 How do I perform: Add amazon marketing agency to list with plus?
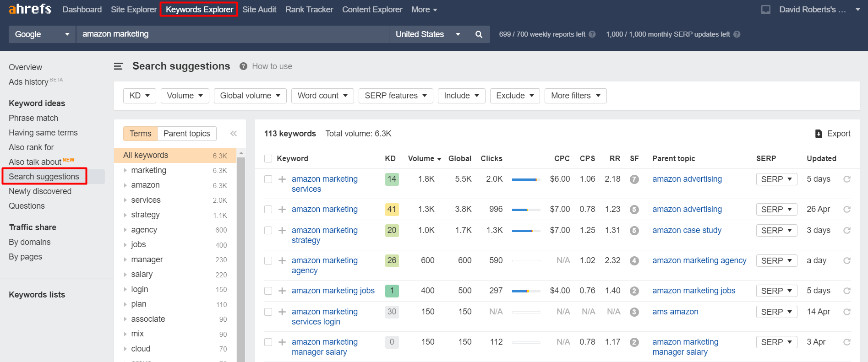tap(282, 260)
